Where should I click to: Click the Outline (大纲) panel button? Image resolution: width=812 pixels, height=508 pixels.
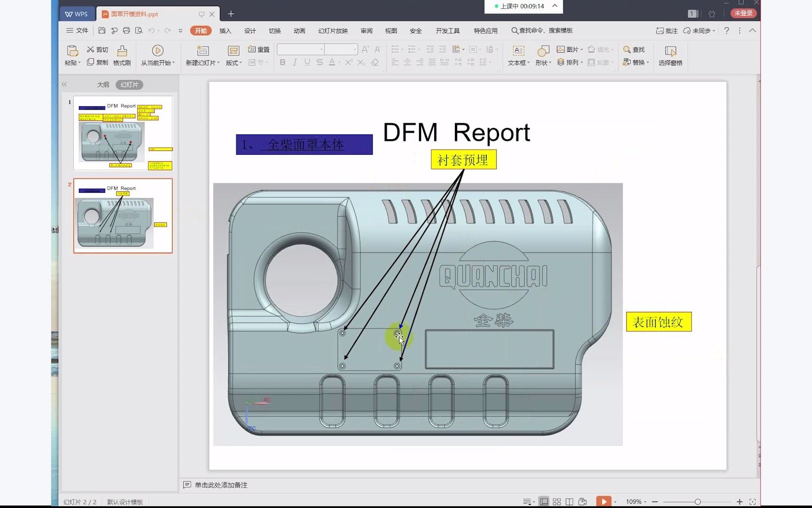103,85
